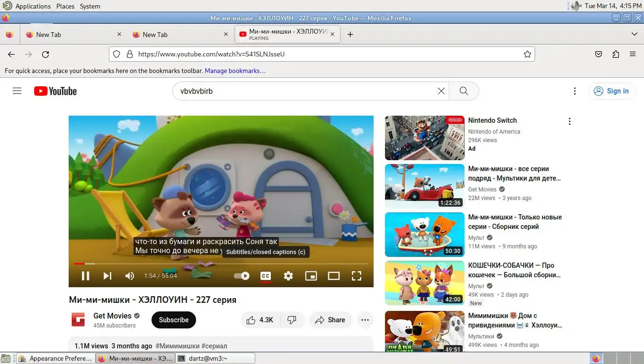
Task: Open the player settings gear
Action: (x=288, y=276)
